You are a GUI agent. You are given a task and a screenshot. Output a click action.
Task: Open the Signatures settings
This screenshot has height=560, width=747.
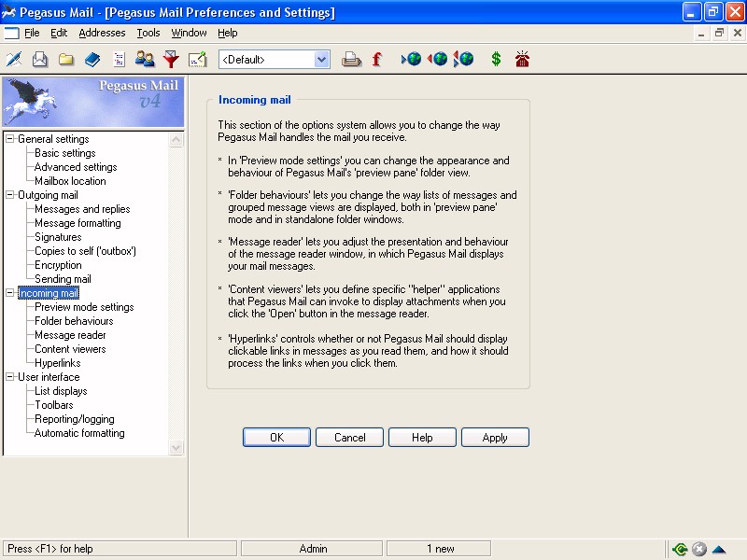coord(58,237)
